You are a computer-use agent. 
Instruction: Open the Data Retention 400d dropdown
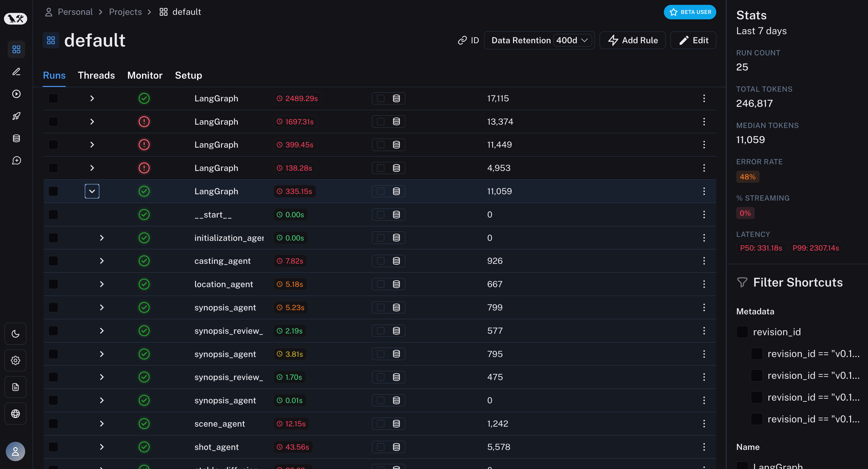click(572, 41)
